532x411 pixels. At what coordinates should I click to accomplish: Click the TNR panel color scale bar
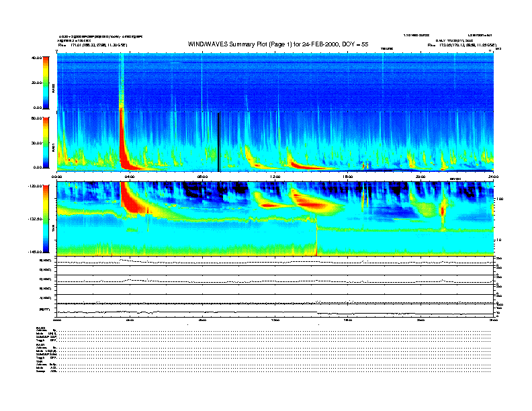coord(46,219)
